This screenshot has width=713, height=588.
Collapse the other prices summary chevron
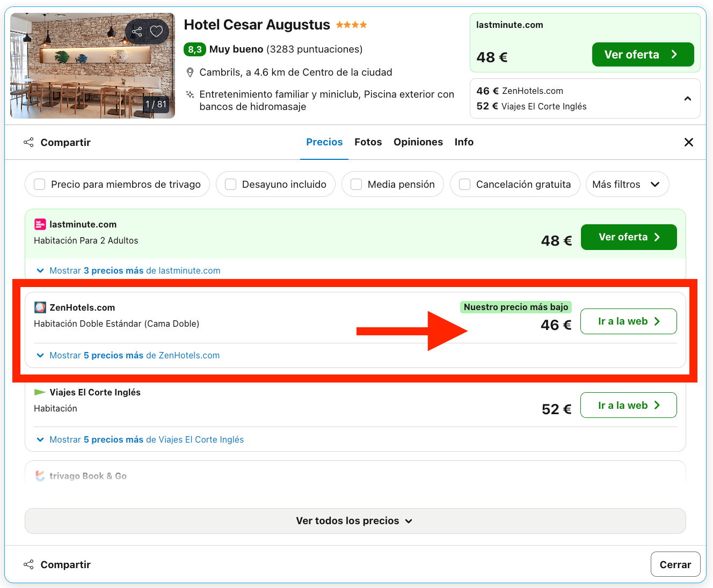[x=687, y=99]
